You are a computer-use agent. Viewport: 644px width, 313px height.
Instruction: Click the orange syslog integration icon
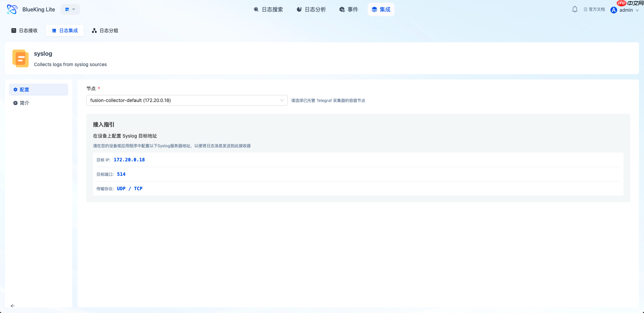[20, 58]
